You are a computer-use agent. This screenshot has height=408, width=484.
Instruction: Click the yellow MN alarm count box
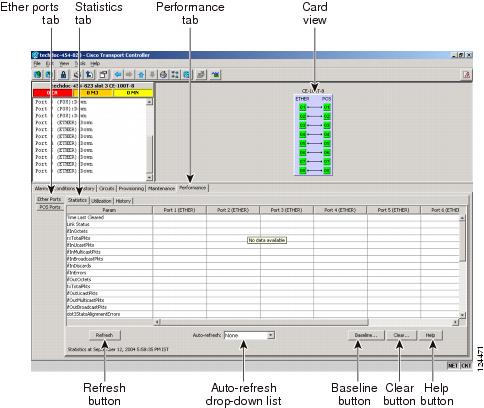[x=133, y=93]
